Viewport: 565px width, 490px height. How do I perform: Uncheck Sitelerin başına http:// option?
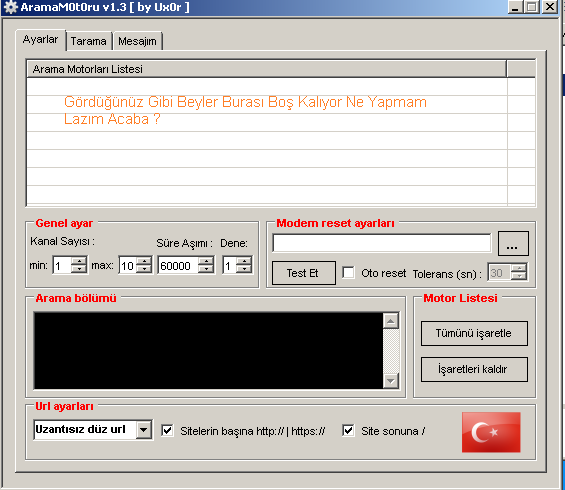168,430
